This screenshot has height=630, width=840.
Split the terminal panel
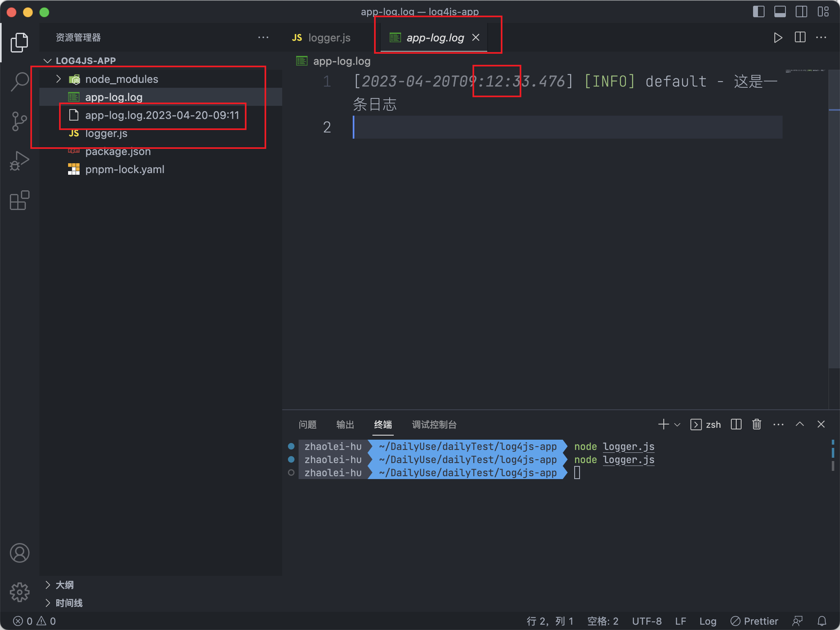(736, 425)
